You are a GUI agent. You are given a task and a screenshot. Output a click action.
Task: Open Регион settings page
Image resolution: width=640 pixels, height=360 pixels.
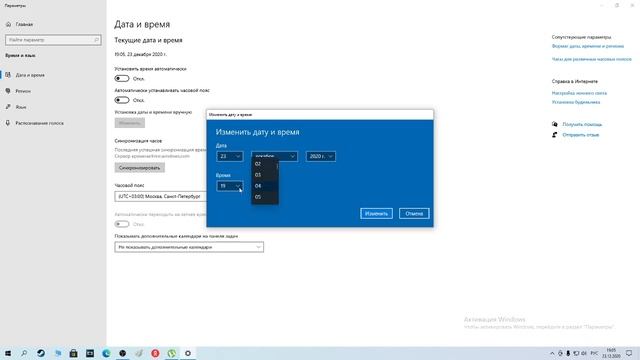tap(23, 91)
